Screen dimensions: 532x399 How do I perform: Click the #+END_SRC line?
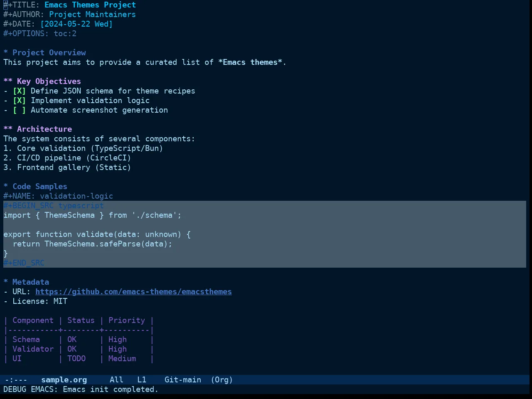(x=24, y=263)
